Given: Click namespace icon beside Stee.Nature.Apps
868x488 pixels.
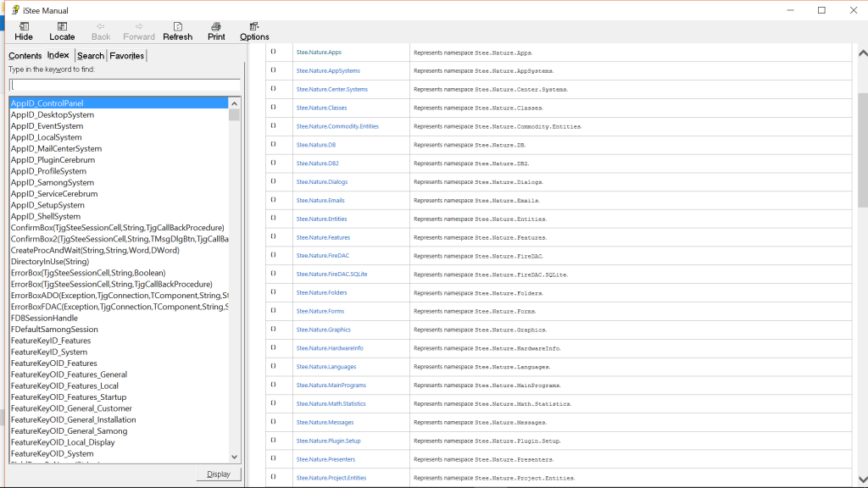Looking at the screenshot, I should [x=274, y=53].
